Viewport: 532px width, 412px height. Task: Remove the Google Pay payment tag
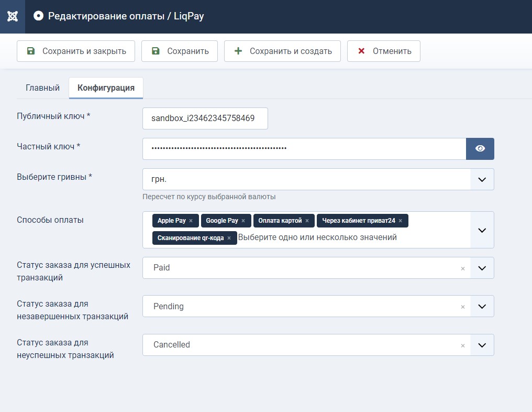click(243, 221)
